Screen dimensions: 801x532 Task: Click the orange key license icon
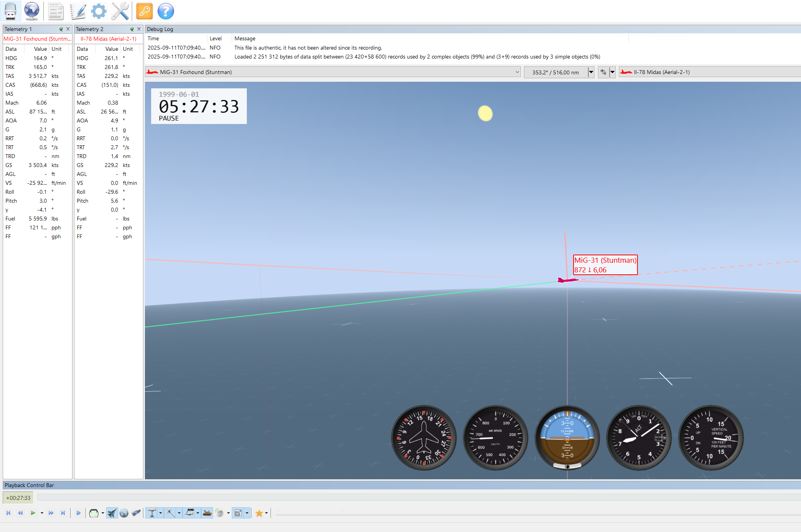click(x=145, y=11)
